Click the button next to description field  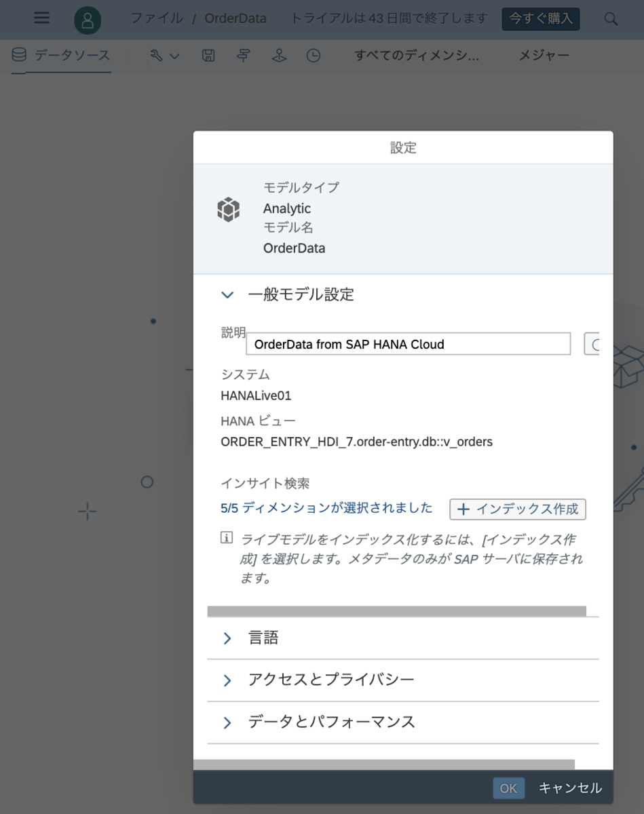pyautogui.click(x=592, y=344)
